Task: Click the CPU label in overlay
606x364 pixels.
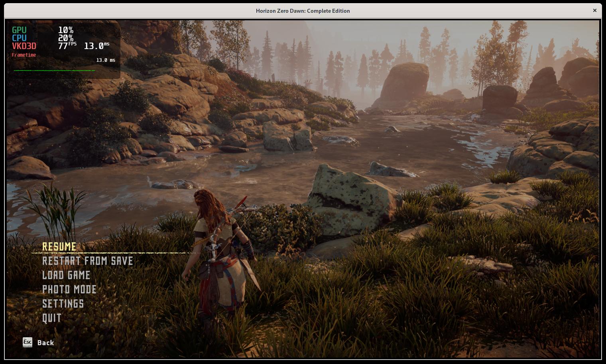Action: [19, 38]
